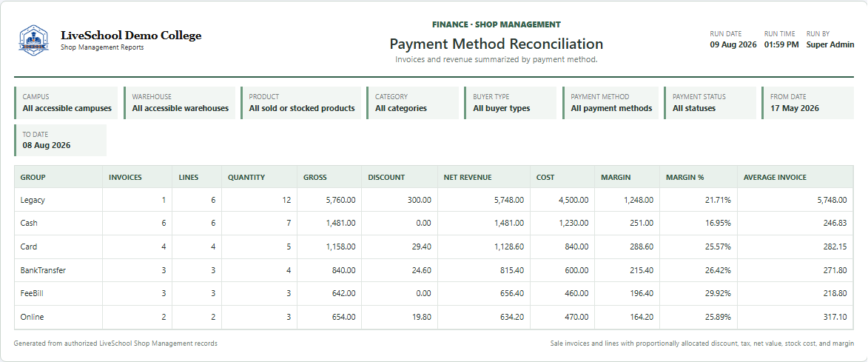The width and height of the screenshot is (868, 362).
Task: Click All payment methods filter value
Action: 611,109
